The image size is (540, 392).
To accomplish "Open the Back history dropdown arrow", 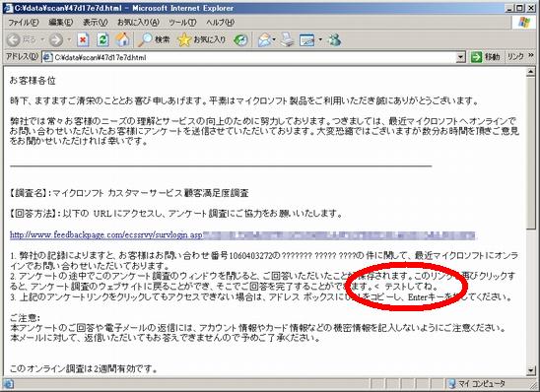I will 42,40.
